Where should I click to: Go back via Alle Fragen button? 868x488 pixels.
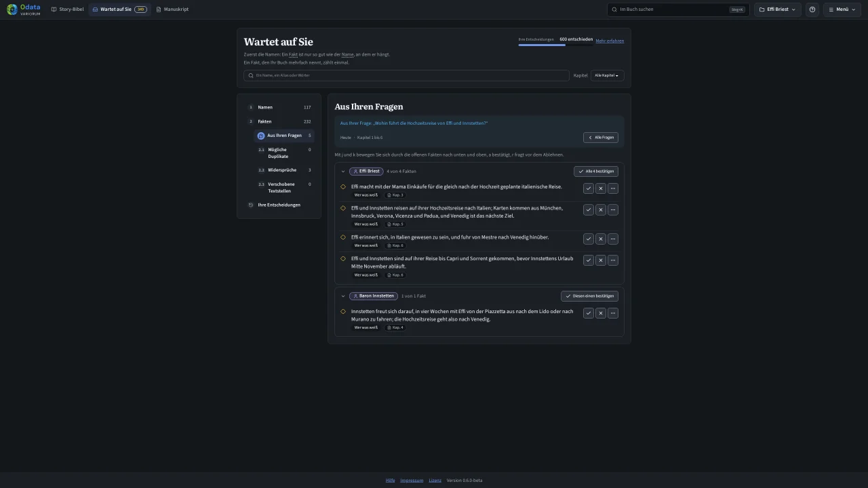601,138
